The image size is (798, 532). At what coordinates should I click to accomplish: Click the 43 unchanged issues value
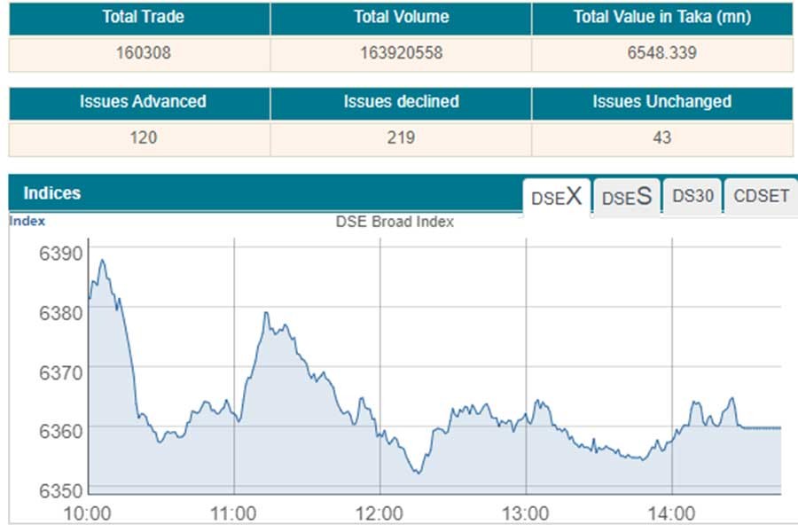point(661,138)
